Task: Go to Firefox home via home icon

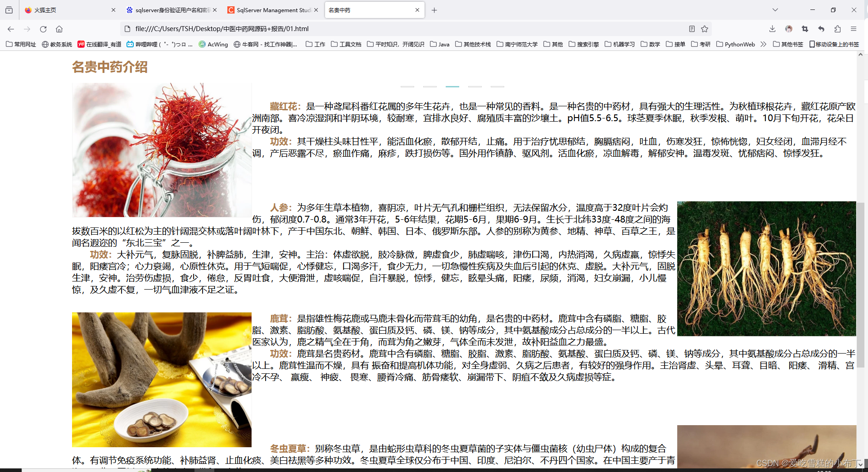Action: [59, 28]
